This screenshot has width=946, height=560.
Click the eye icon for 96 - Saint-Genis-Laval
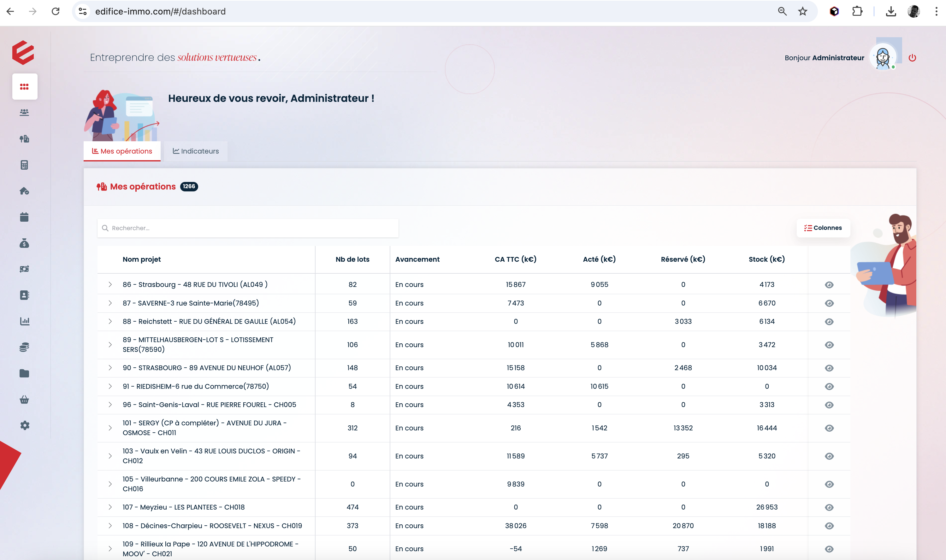click(829, 405)
